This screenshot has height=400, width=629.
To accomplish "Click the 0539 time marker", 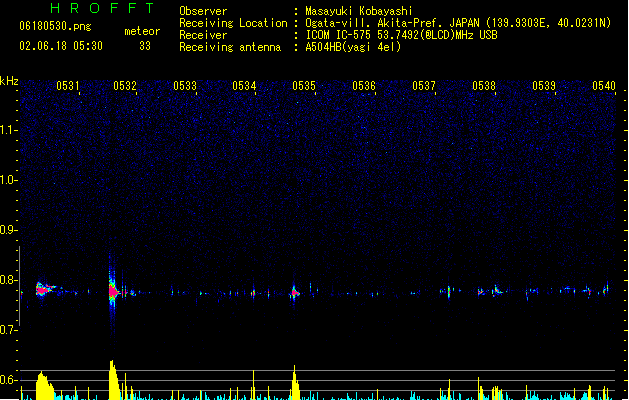I will point(544,86).
